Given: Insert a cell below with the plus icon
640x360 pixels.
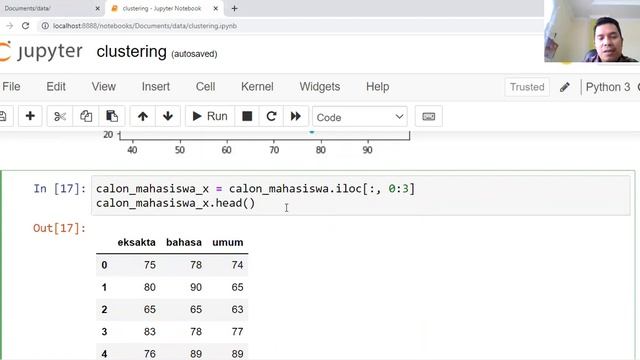Looking at the screenshot, I should point(30,116).
